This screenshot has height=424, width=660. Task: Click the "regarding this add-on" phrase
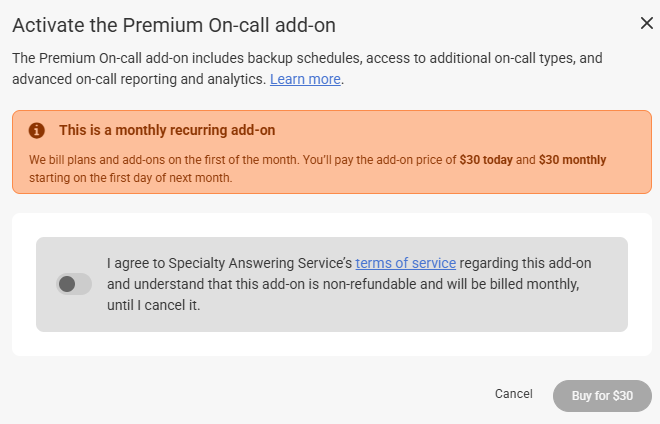(x=525, y=263)
